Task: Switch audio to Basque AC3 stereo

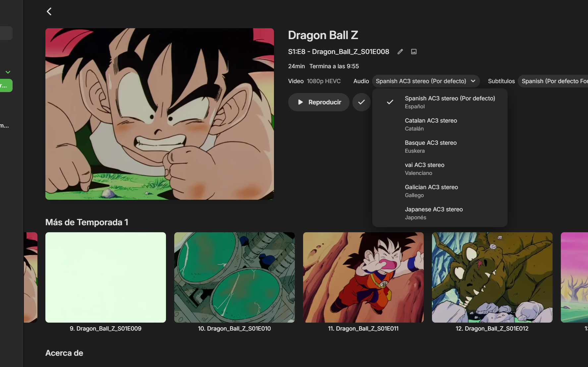Action: pyautogui.click(x=440, y=146)
